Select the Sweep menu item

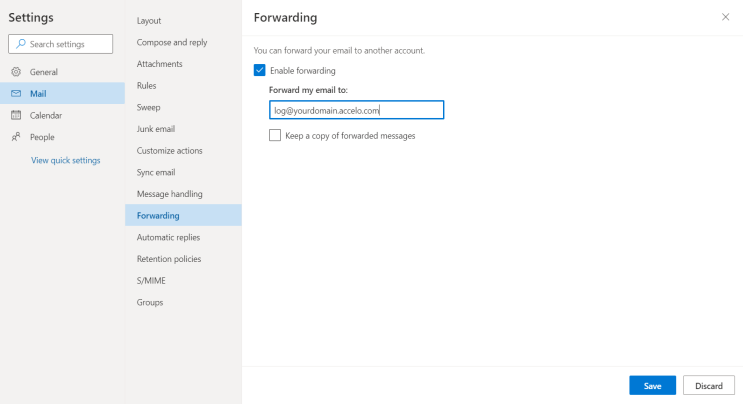point(149,107)
